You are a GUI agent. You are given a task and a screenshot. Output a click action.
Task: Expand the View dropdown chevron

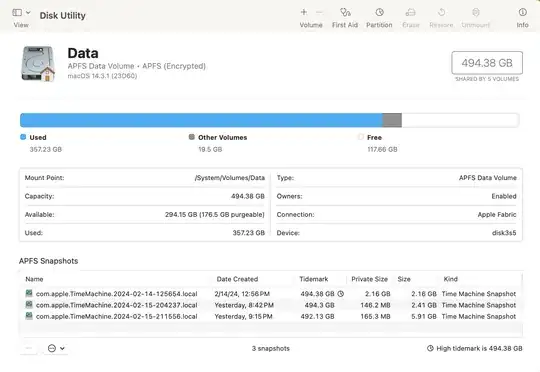click(28, 12)
